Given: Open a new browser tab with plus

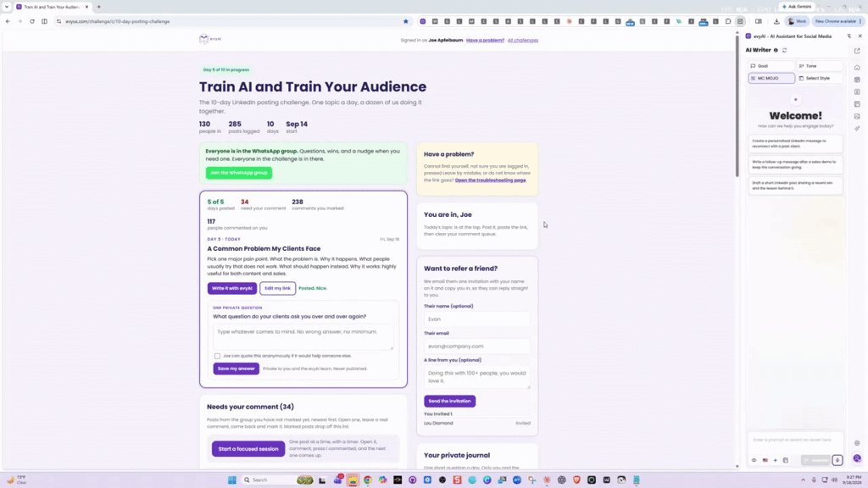Looking at the screenshot, I should (98, 7).
